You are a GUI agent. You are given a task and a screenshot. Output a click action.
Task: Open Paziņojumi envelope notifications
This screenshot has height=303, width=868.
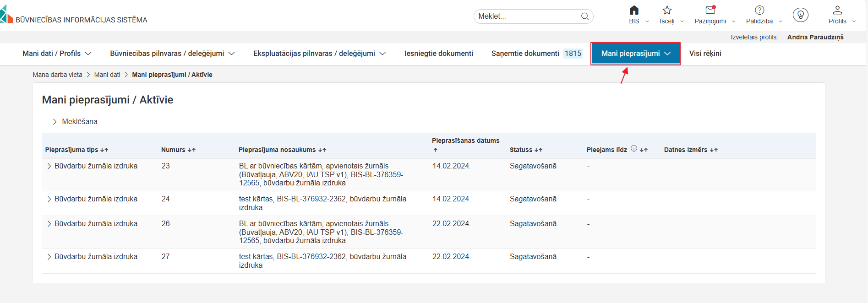click(710, 10)
